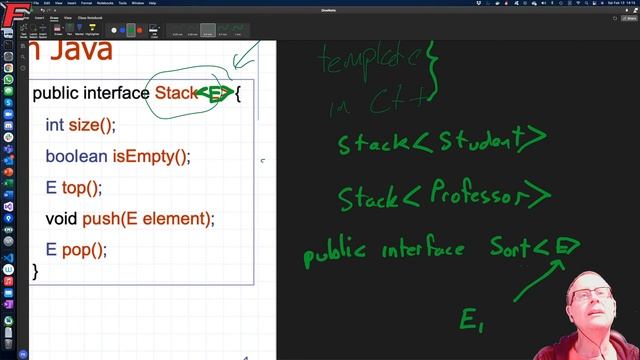The image size is (640, 360).
Task: Select the Insert Space tool
Action: [x=43, y=31]
